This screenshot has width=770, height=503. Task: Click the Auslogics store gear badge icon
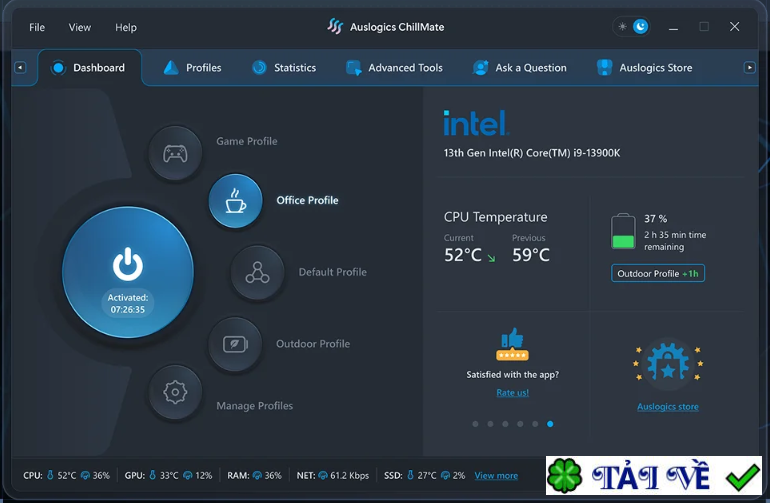668,363
